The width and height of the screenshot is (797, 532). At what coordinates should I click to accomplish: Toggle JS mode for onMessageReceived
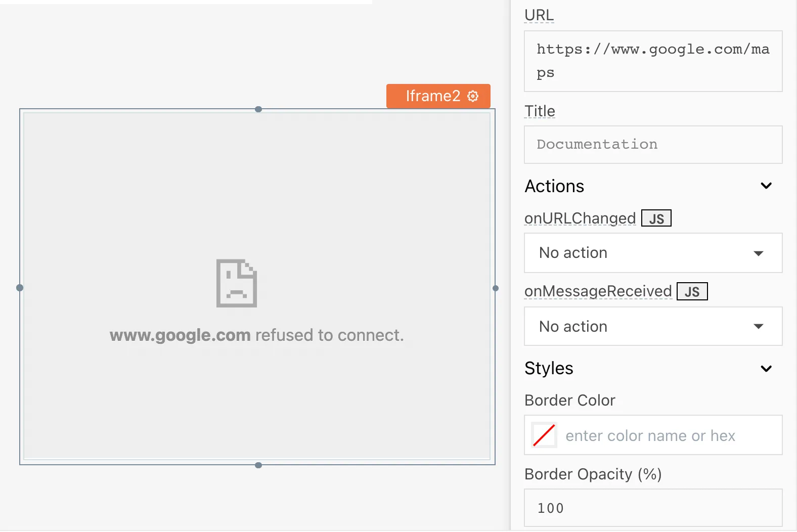692,292
